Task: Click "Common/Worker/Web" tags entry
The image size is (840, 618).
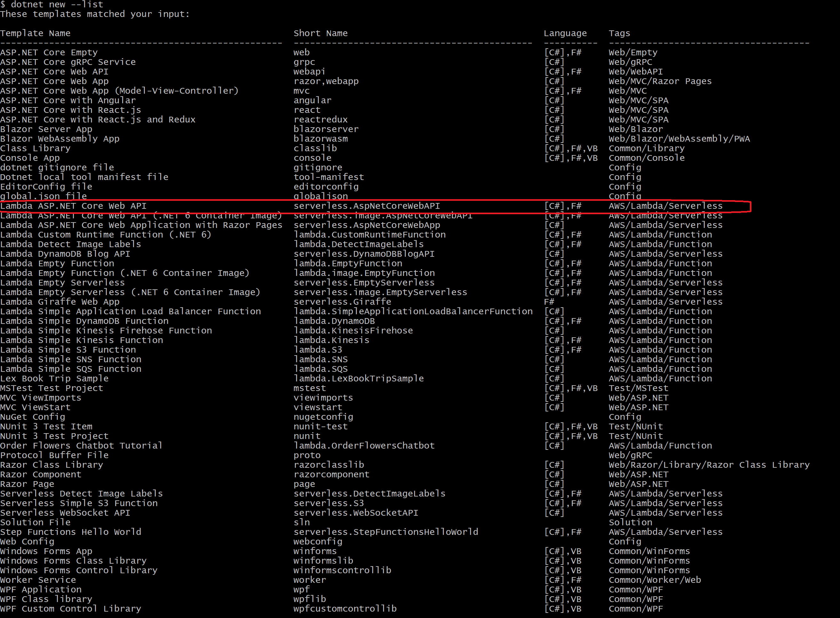Action: click(x=655, y=580)
